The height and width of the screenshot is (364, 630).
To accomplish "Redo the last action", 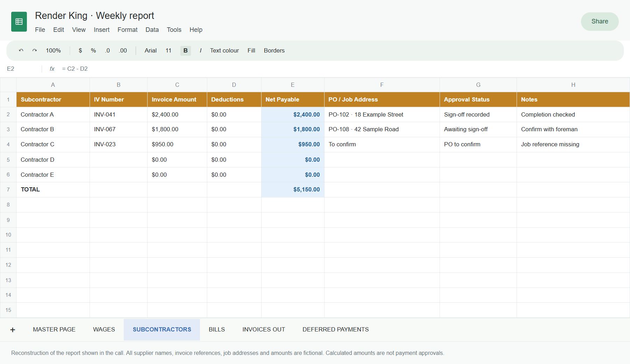I will [x=35, y=50].
